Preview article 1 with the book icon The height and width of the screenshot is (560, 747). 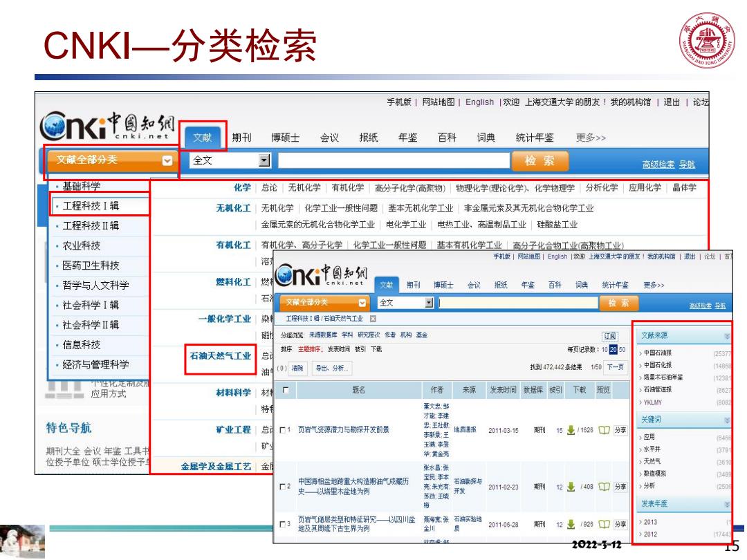[604, 430]
